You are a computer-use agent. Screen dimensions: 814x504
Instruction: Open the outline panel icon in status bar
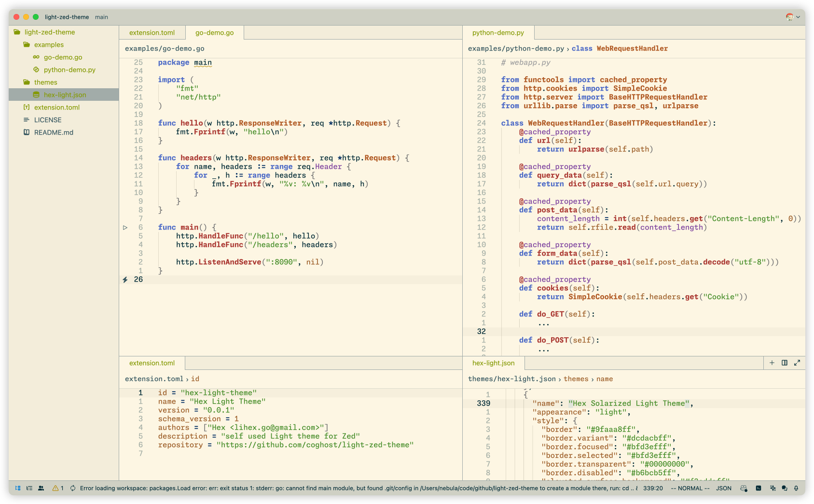[x=29, y=488]
